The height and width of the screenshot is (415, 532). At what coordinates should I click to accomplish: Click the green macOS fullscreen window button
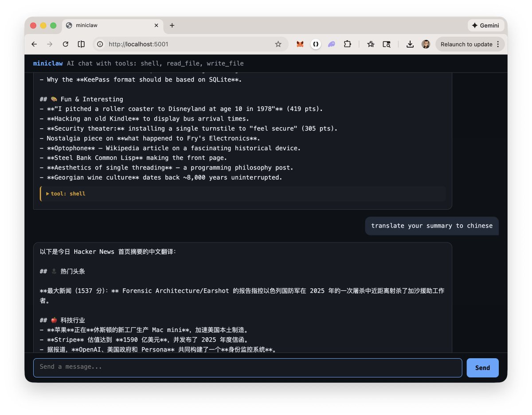coord(53,26)
